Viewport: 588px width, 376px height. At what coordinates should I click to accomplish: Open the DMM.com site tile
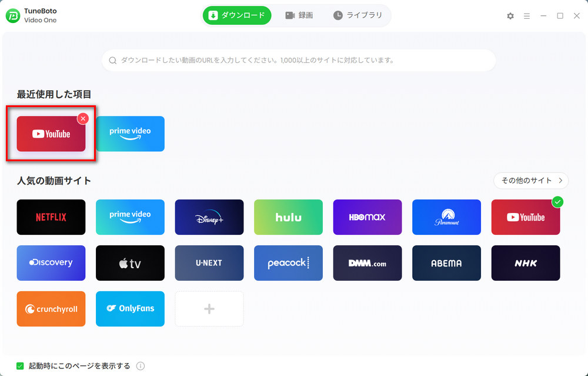coord(367,263)
